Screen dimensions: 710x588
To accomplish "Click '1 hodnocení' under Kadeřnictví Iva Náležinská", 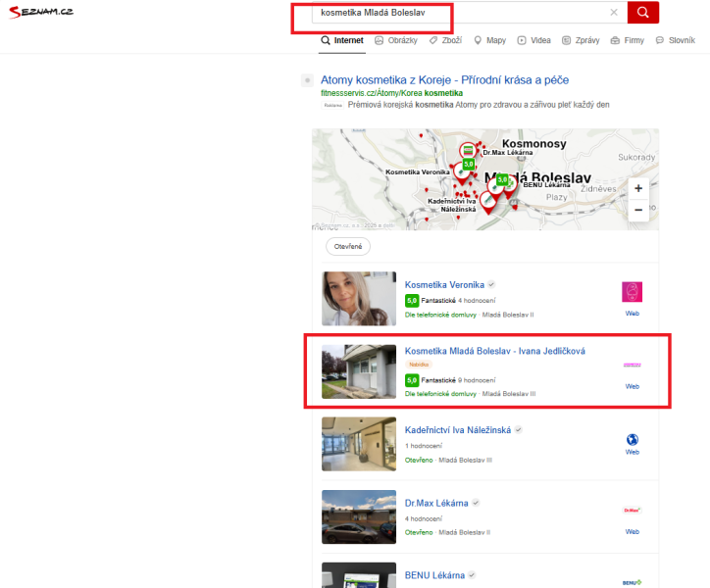I will click(424, 446).
